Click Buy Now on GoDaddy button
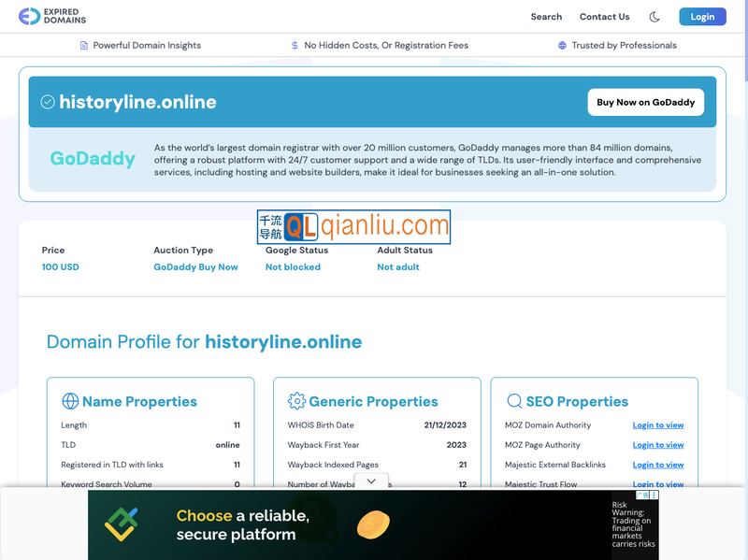Viewport: 748px width, 560px height. pyautogui.click(x=645, y=102)
